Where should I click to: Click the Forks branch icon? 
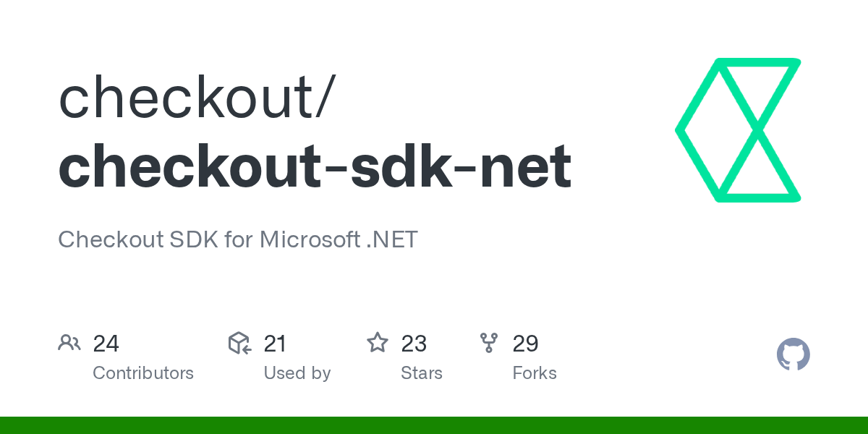(489, 343)
